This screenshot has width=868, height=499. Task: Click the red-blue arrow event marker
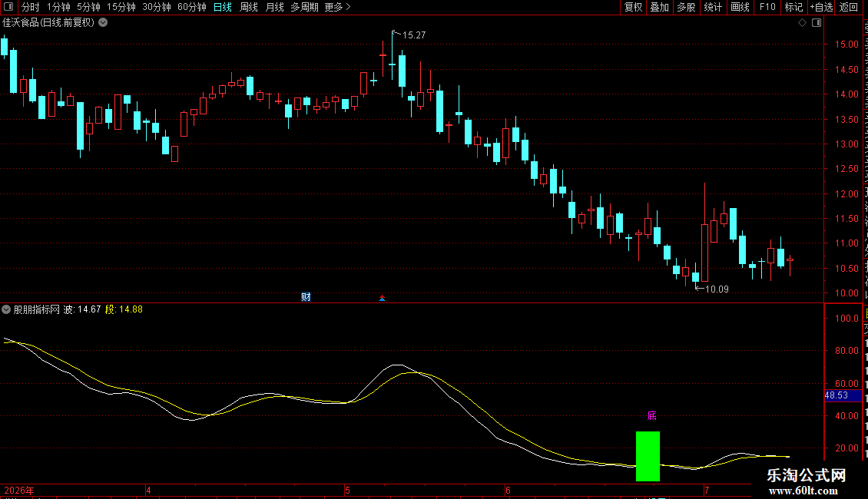(382, 298)
